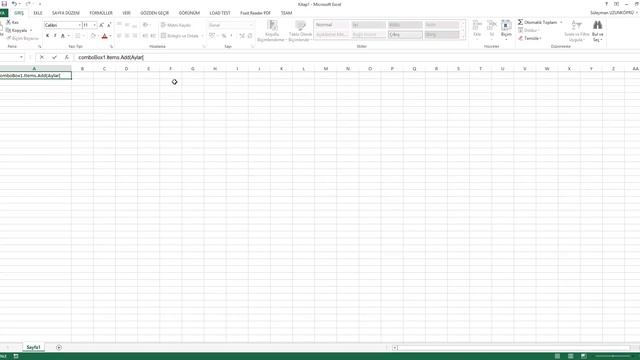Cut selection with Kes
640x360 pixels.
[x=12, y=22]
